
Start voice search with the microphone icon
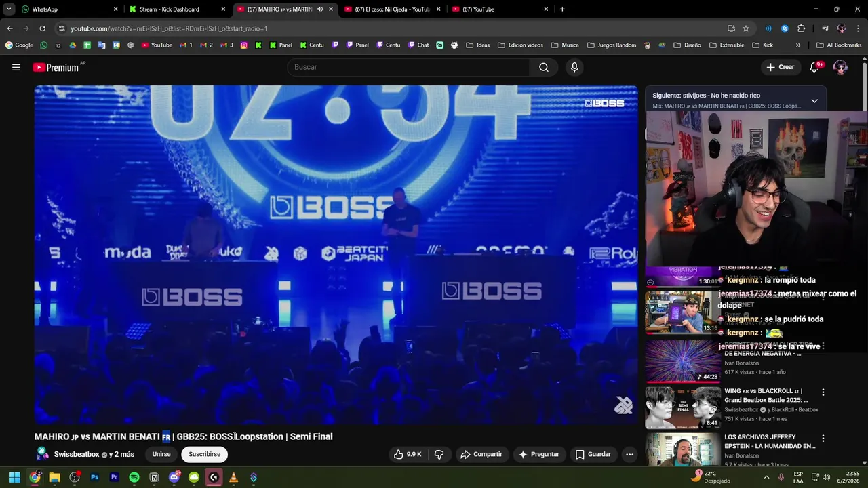tap(574, 67)
